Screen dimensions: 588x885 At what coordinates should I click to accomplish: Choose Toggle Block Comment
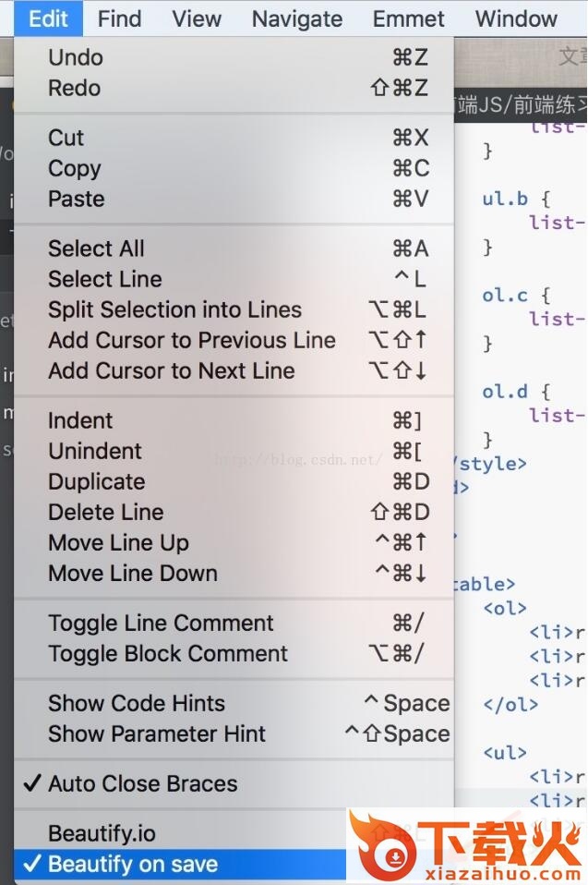pos(168,653)
